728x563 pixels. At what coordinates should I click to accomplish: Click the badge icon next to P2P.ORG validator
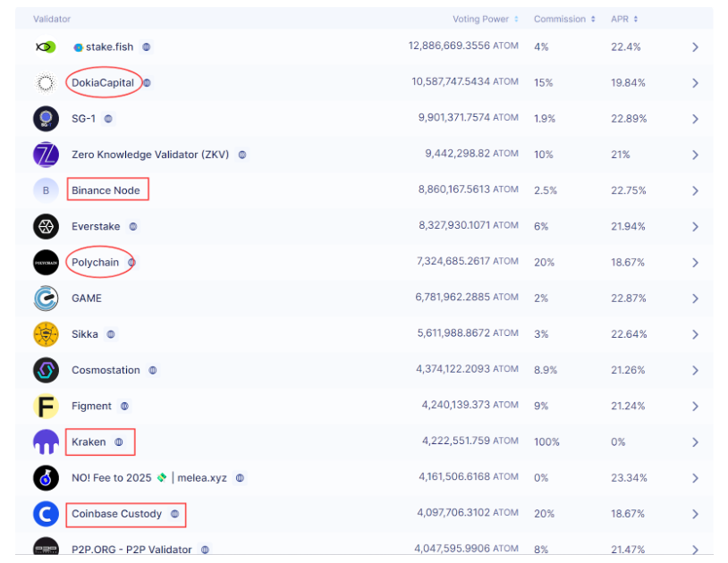coord(205,550)
